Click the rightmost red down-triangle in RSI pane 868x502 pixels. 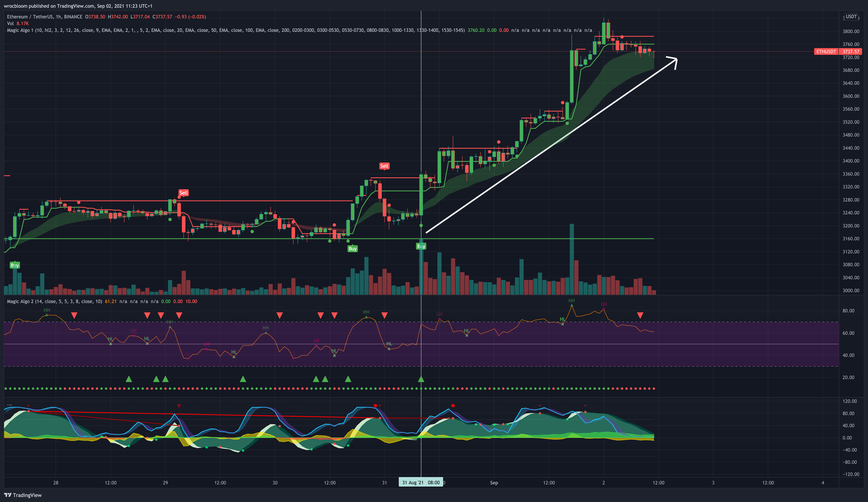tap(640, 315)
